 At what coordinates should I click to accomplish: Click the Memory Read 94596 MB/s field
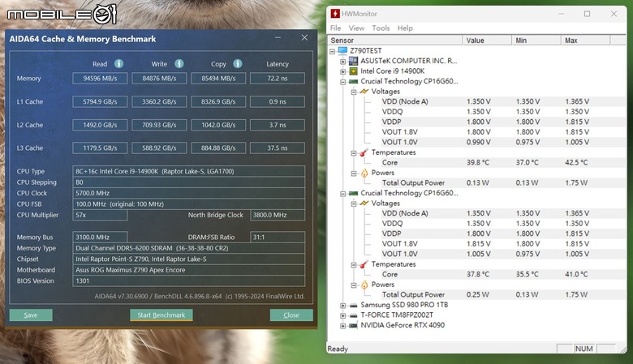[100, 78]
